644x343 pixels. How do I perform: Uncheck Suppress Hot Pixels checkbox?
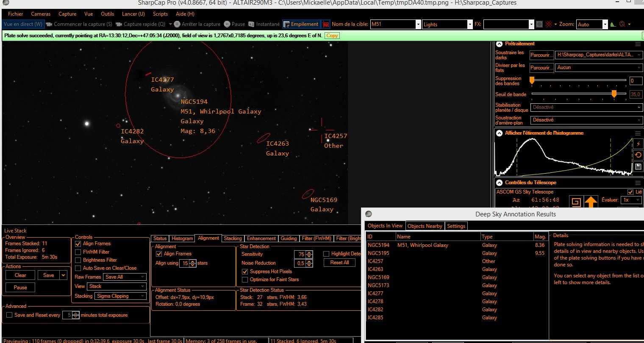pyautogui.click(x=245, y=271)
